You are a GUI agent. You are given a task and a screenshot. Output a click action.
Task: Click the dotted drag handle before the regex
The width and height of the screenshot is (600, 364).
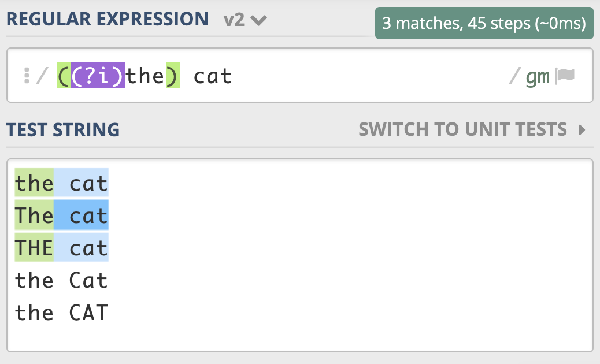tap(27, 76)
